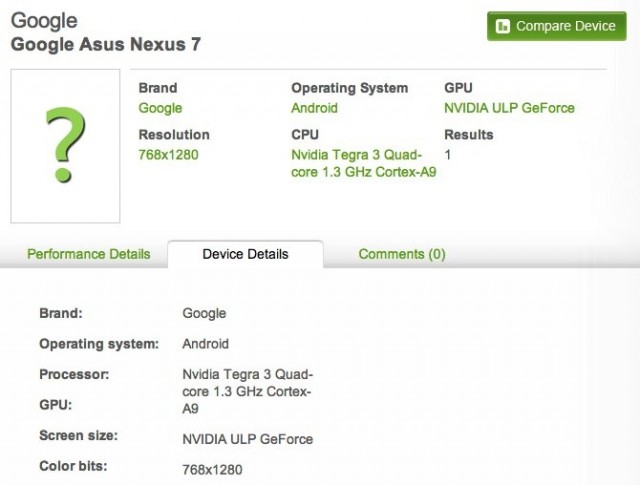Click the Results value 1
This screenshot has height=485, width=640.
[x=448, y=155]
